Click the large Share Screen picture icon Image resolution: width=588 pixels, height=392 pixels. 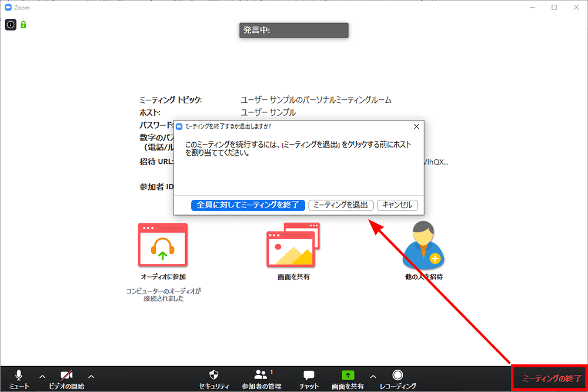point(293,244)
